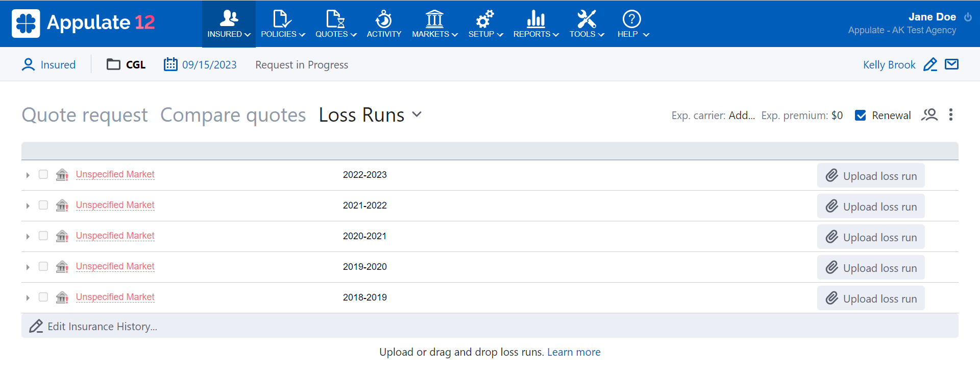This screenshot has width=980, height=368.
Task: Click the assign user icon next to Renewal
Action: point(929,115)
